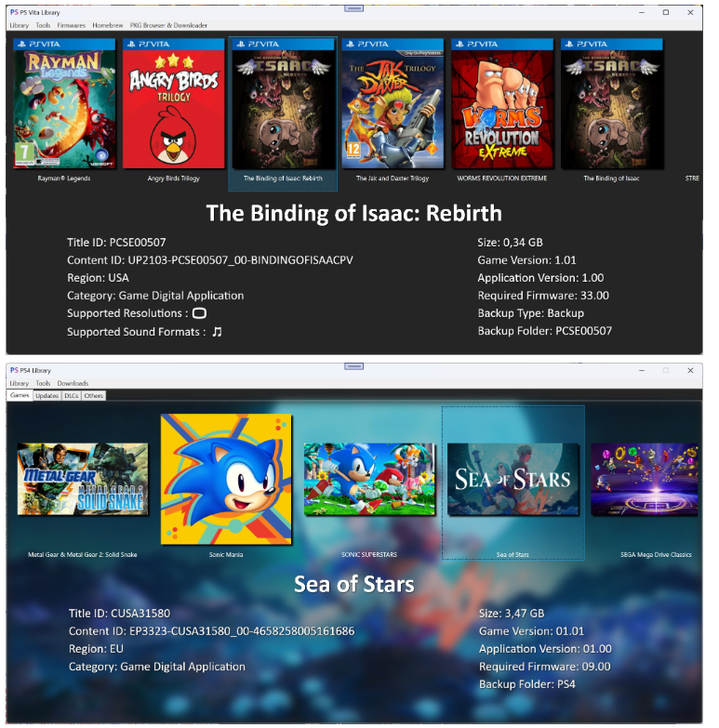Select the Rayman Legends game cover
Viewport: 719px width, 728px height.
64,104
